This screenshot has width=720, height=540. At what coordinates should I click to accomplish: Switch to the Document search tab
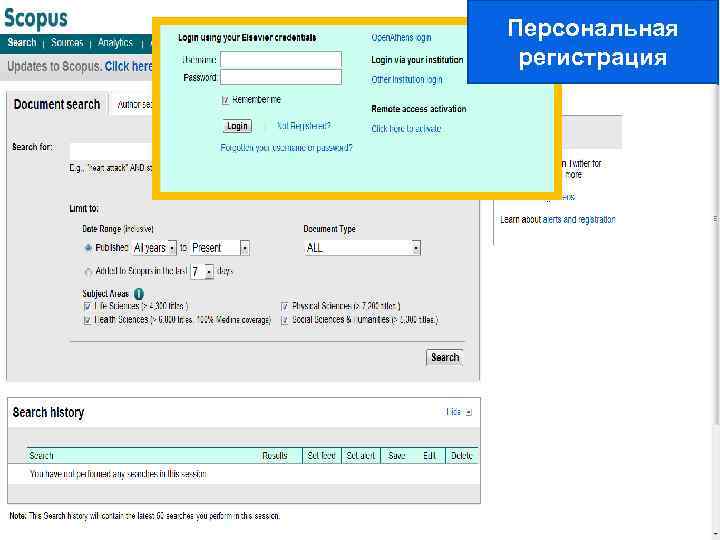(57, 105)
